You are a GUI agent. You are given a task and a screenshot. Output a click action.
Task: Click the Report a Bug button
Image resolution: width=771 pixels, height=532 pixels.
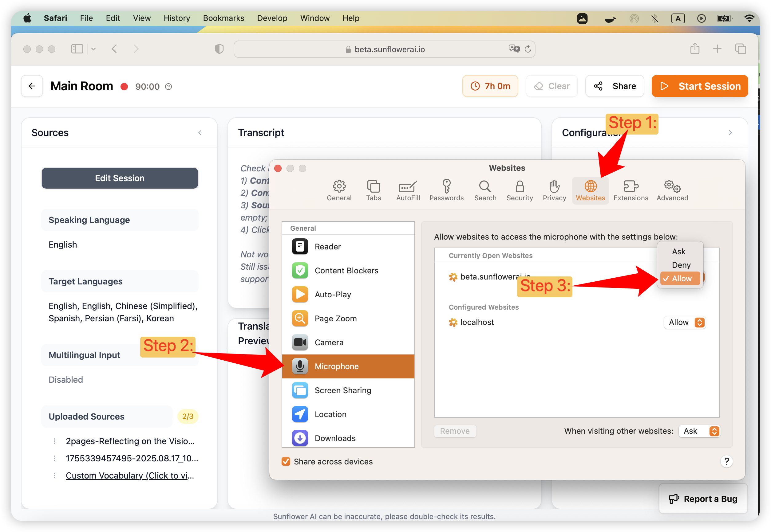tap(703, 498)
